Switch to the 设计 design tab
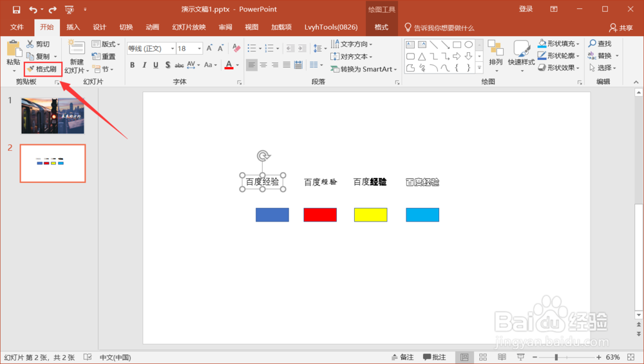The image size is (644, 364). (x=99, y=27)
